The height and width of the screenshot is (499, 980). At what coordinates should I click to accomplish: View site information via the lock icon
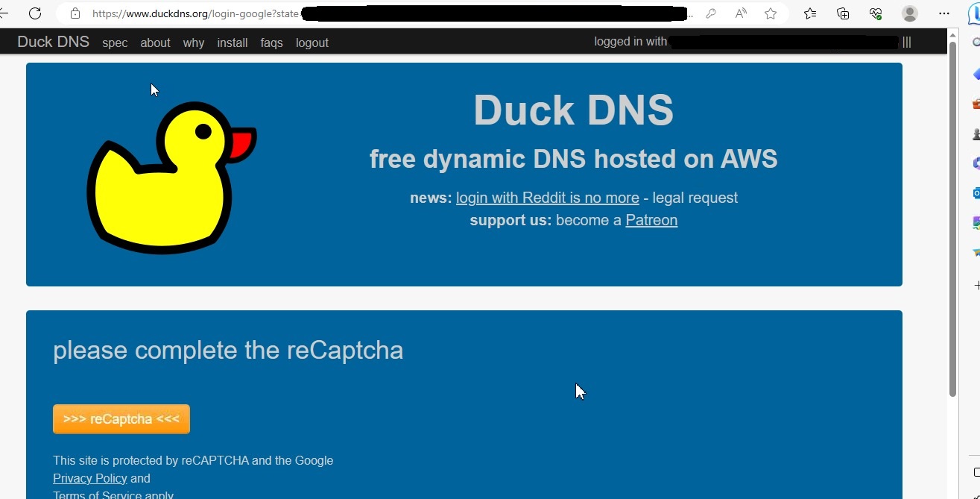point(75,13)
